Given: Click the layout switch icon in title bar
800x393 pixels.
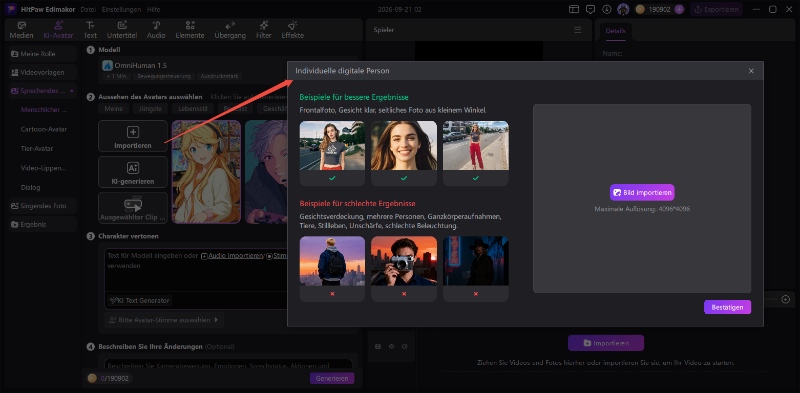Looking at the screenshot, I should click(574, 9).
